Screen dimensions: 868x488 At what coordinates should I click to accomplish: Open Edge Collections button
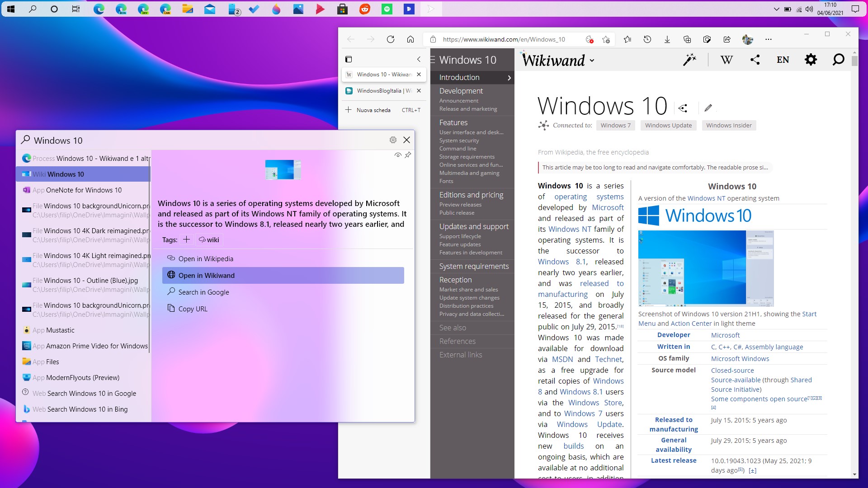point(687,39)
